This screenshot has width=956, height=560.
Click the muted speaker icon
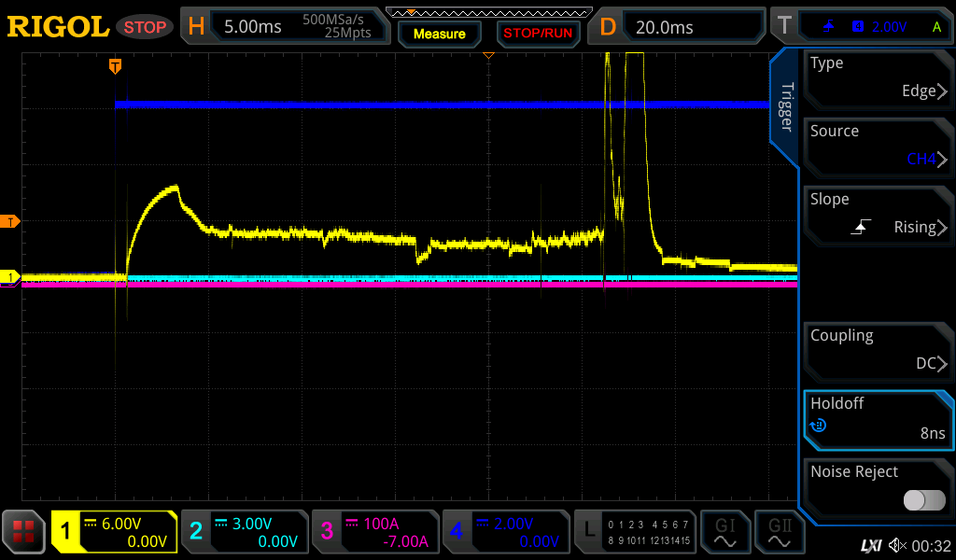tap(897, 545)
